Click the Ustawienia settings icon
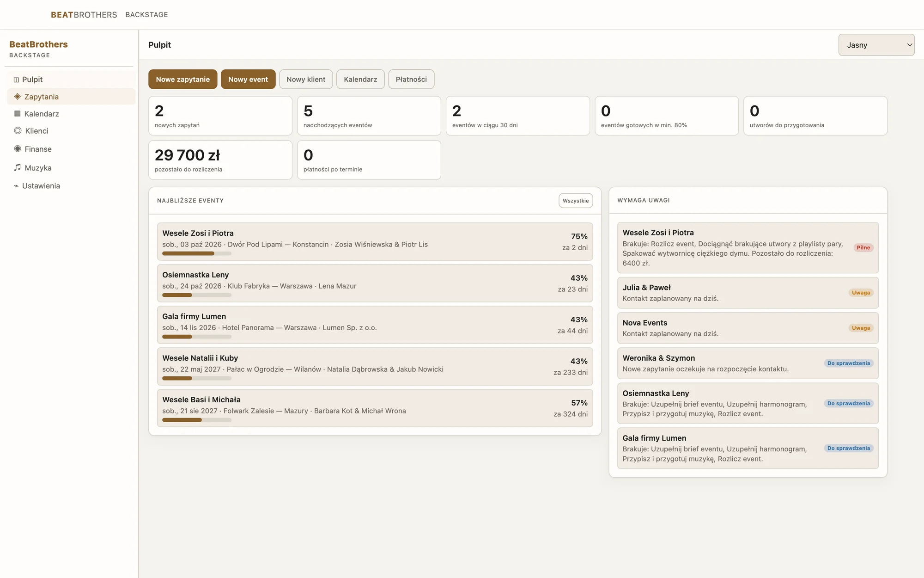 [16, 186]
